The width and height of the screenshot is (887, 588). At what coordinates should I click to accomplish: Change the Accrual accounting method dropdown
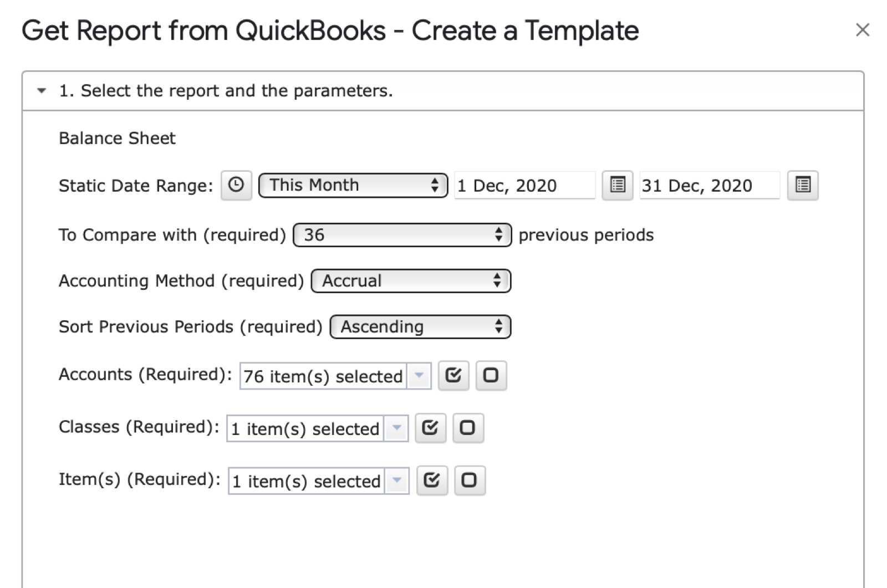(411, 281)
